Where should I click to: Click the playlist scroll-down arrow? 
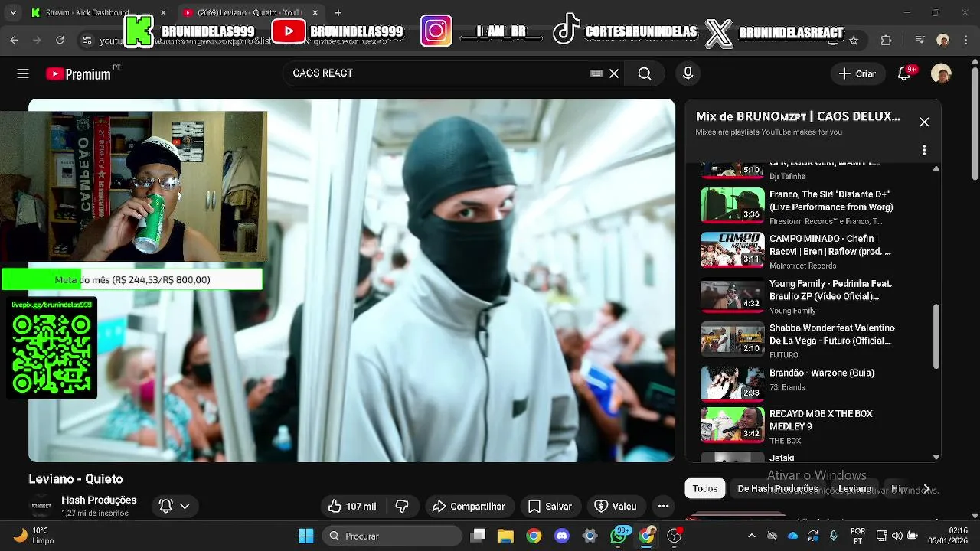(x=936, y=457)
